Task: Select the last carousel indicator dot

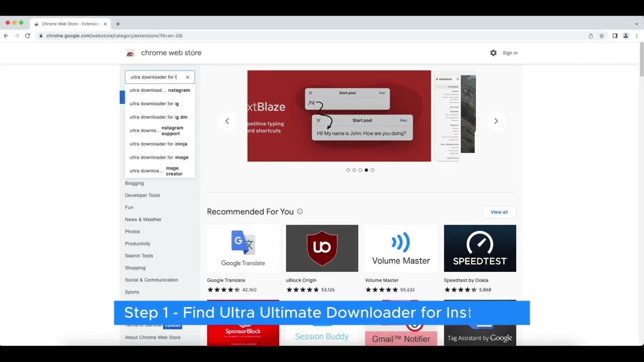Action: [x=372, y=170]
